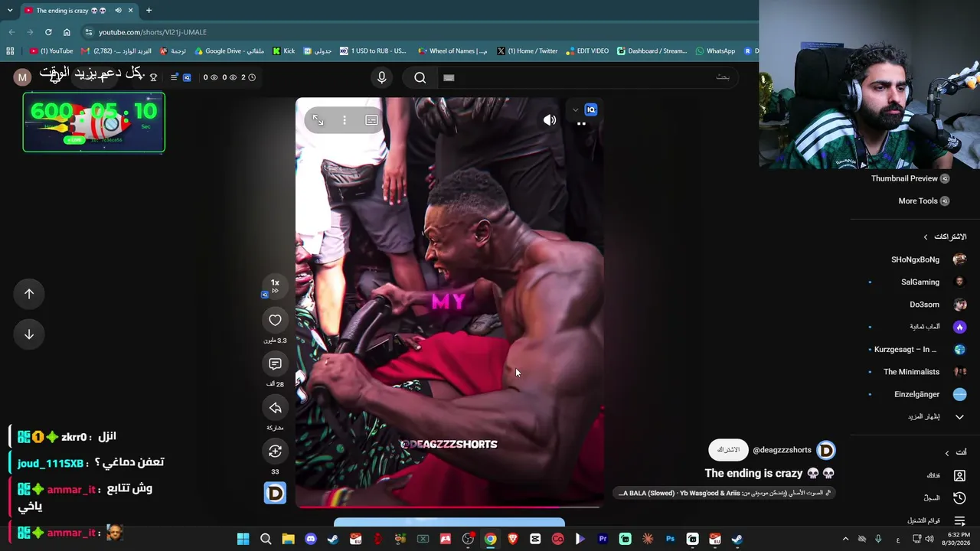Open the @deagzzzshorts channel link

tap(782, 450)
